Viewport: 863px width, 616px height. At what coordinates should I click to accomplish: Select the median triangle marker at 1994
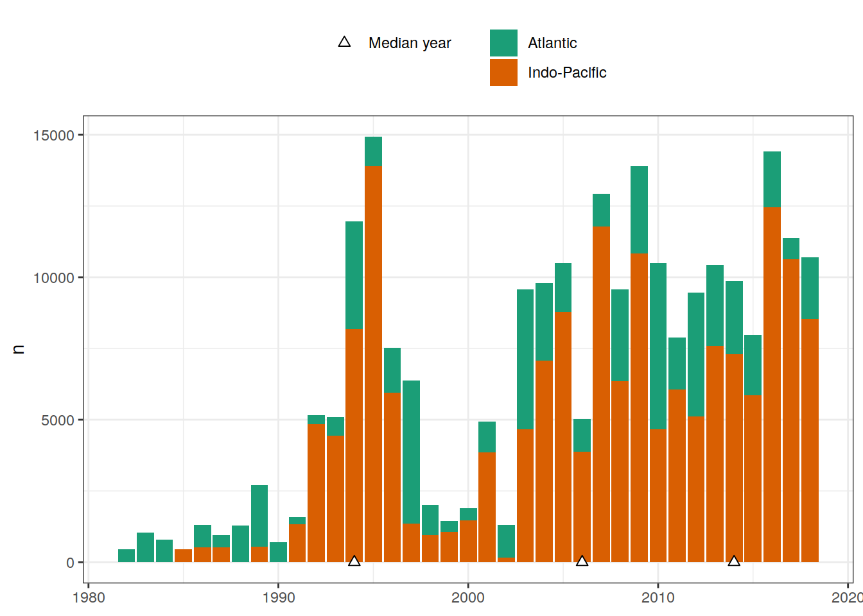pyautogui.click(x=354, y=561)
